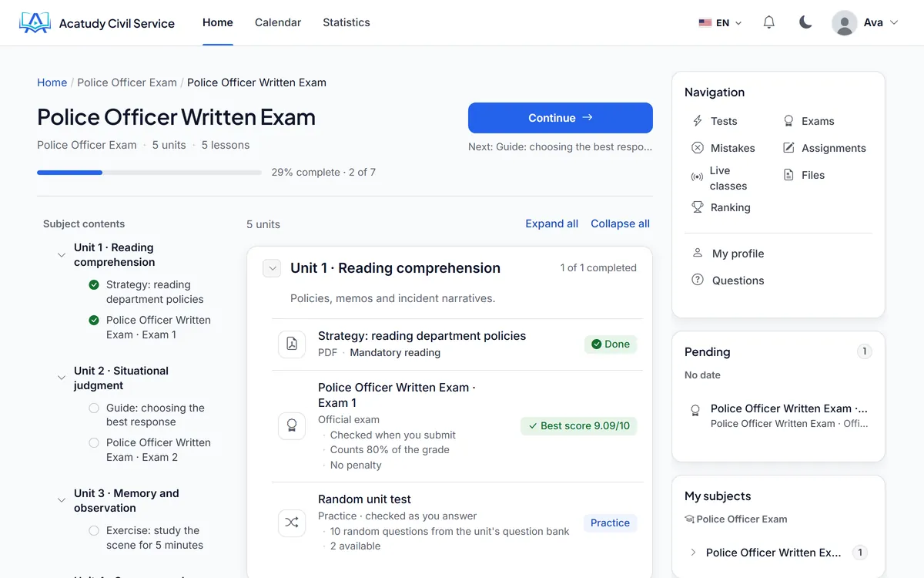The height and width of the screenshot is (578, 924).
Task: Click Expand all units
Action: 551,223
